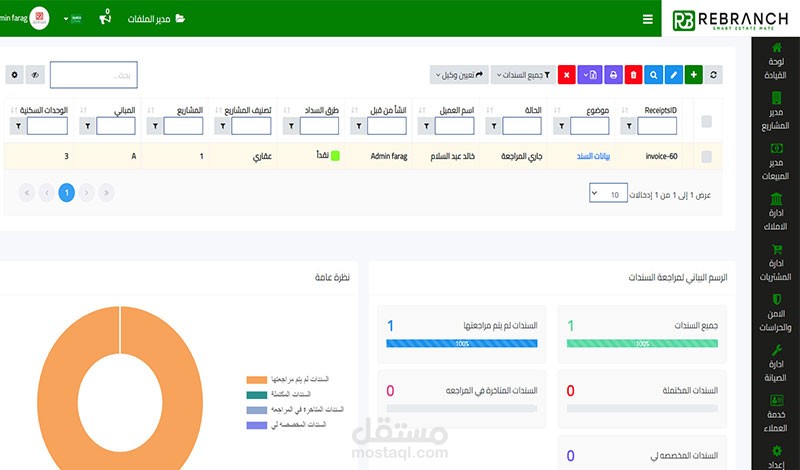This screenshot has width=800, height=470.
Task: Click the موضوع column filter input
Action: click(589, 126)
